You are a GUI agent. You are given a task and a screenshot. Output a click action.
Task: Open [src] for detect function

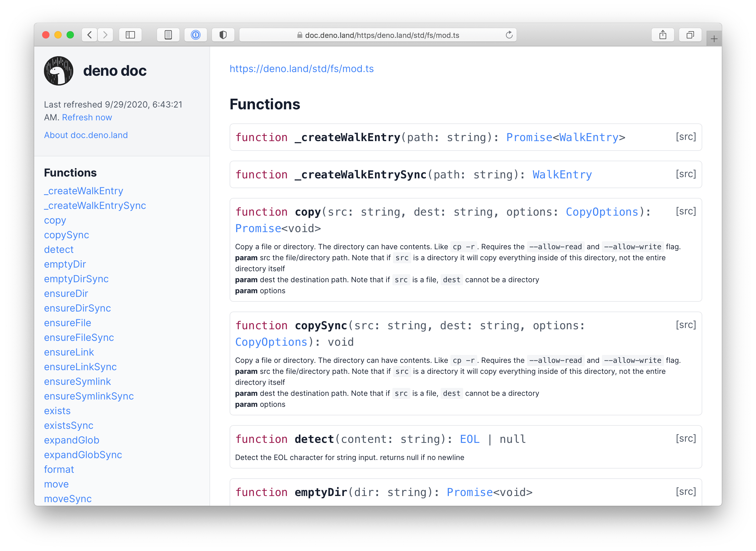click(686, 439)
